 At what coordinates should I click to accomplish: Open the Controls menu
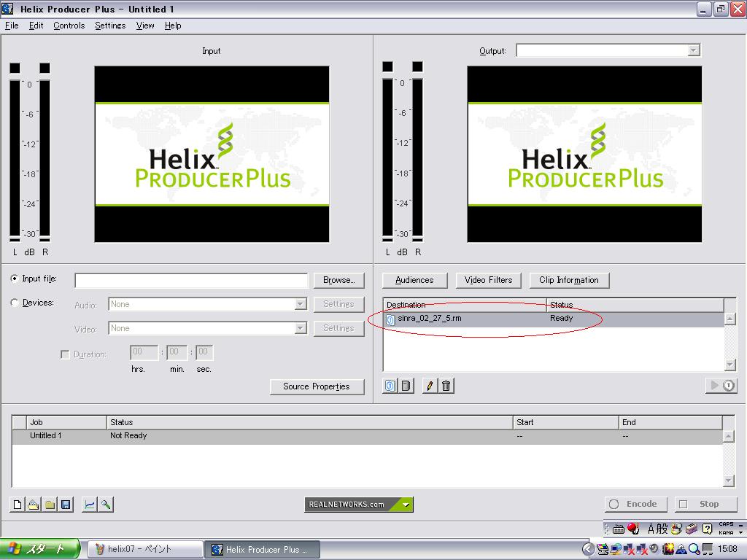point(69,26)
